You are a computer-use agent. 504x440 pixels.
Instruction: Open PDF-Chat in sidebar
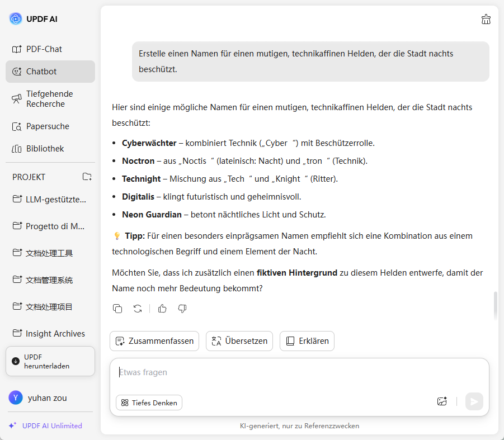(44, 49)
